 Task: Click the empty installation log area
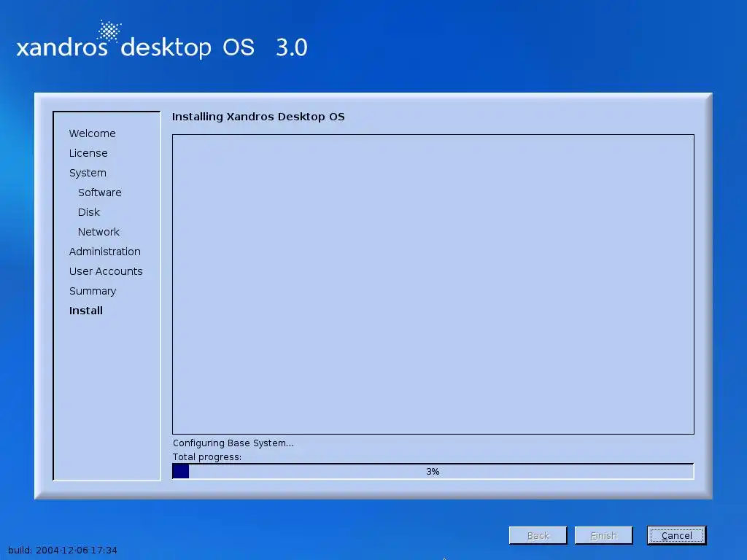tap(433, 284)
